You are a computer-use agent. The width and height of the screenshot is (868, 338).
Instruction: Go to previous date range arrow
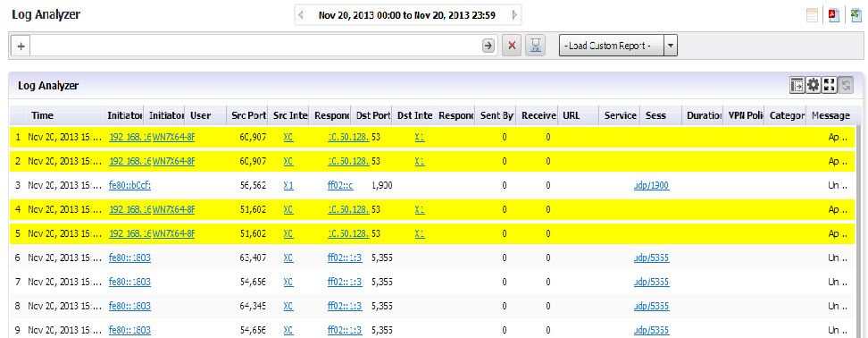[301, 15]
